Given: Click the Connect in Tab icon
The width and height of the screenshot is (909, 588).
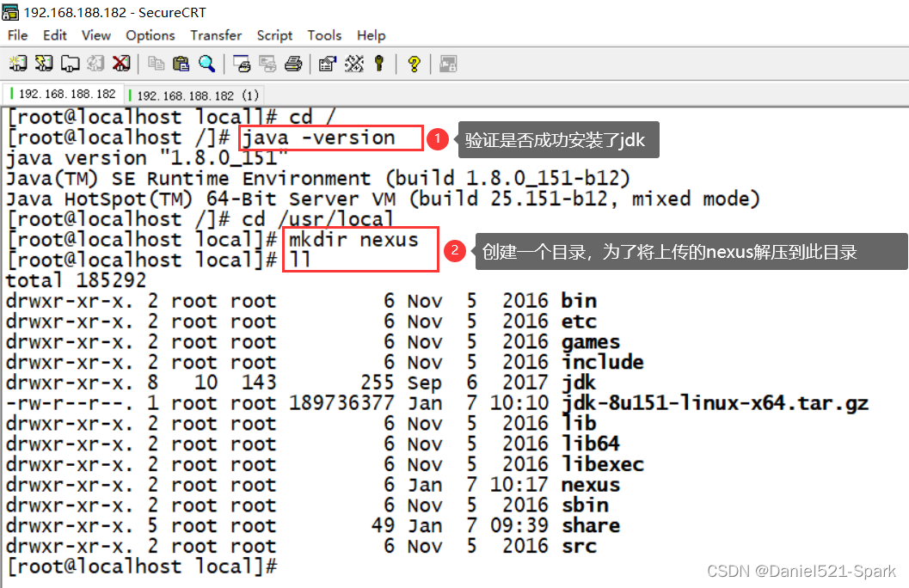Looking at the screenshot, I should 70,64.
